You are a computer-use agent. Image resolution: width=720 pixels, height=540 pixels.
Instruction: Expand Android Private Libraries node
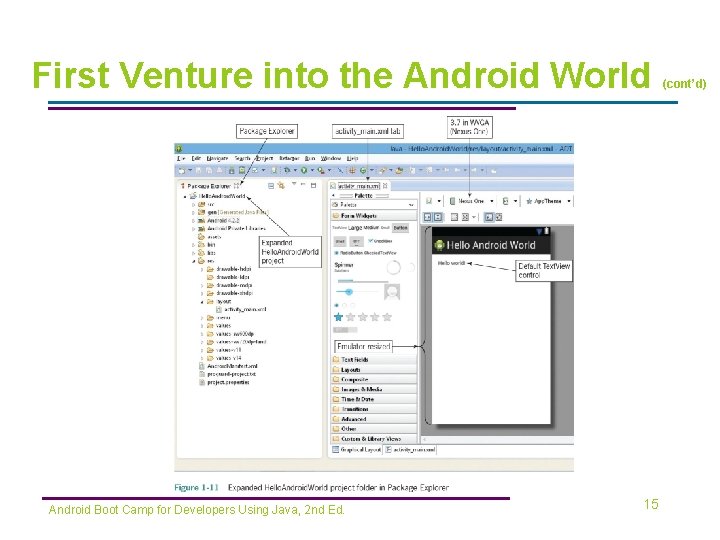tap(193, 229)
